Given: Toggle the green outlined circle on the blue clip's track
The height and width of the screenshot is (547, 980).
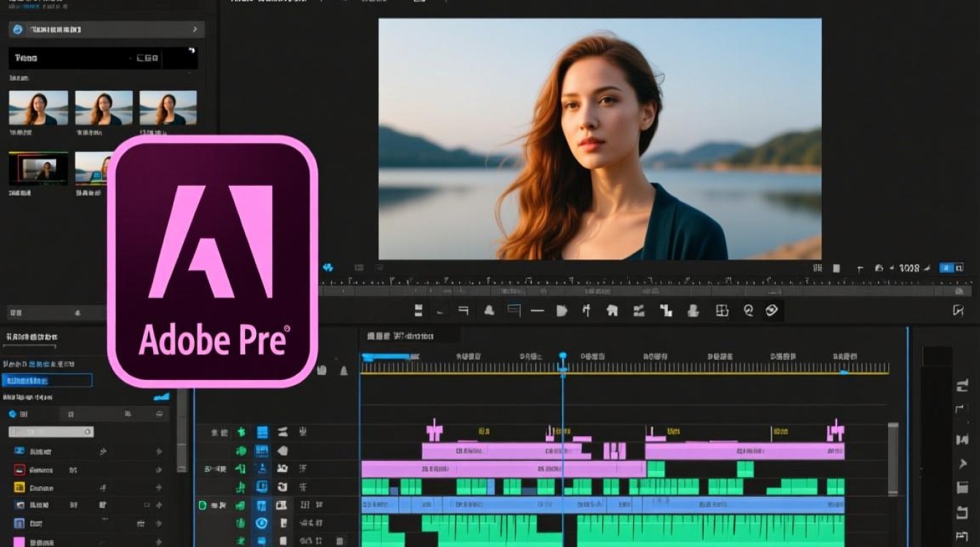Looking at the screenshot, I should tap(202, 505).
